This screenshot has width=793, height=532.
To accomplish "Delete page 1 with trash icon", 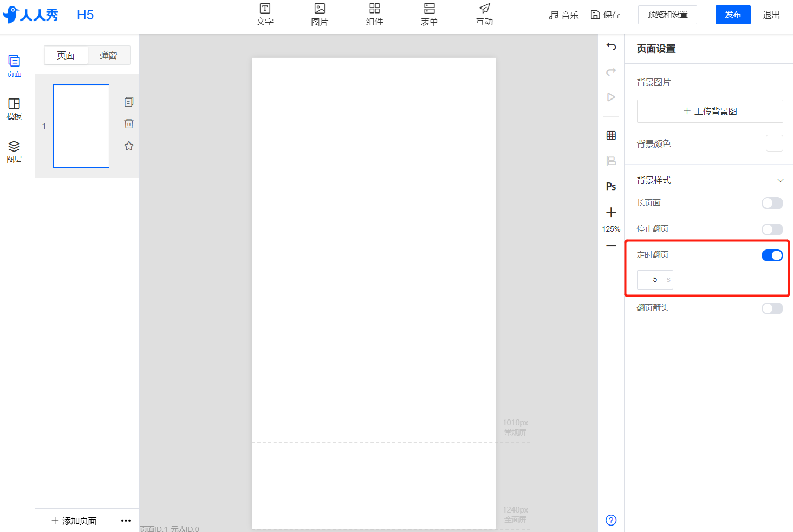I will coord(129,123).
